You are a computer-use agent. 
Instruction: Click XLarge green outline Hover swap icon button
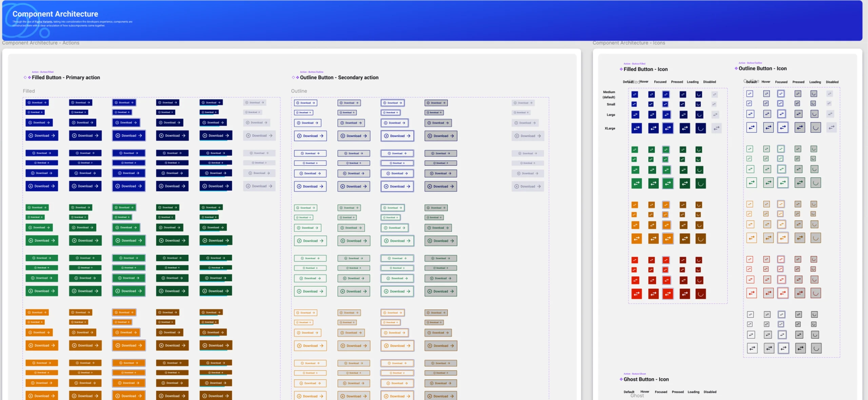click(768, 183)
